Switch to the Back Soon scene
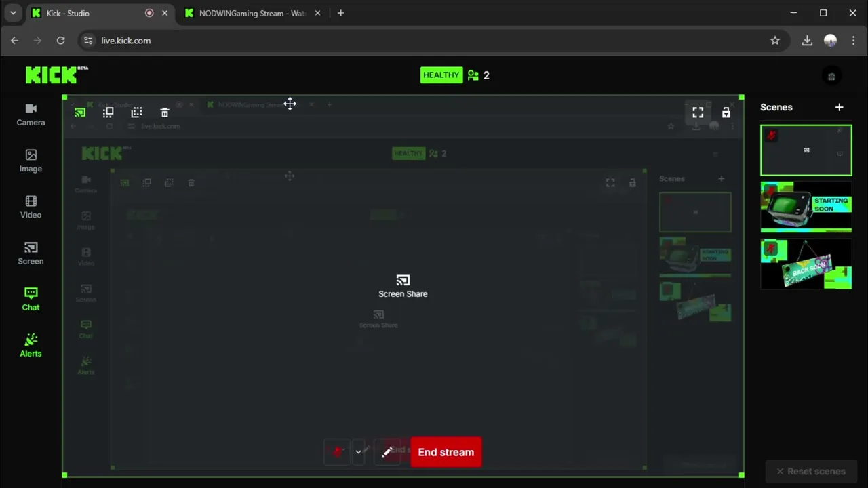868x488 pixels. click(x=806, y=264)
